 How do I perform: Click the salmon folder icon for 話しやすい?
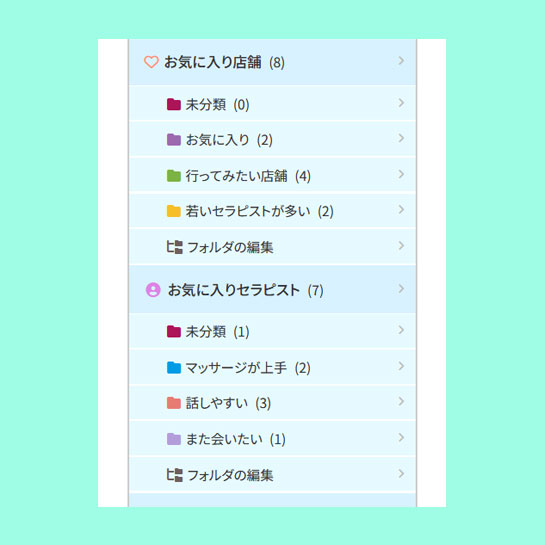coord(173,403)
